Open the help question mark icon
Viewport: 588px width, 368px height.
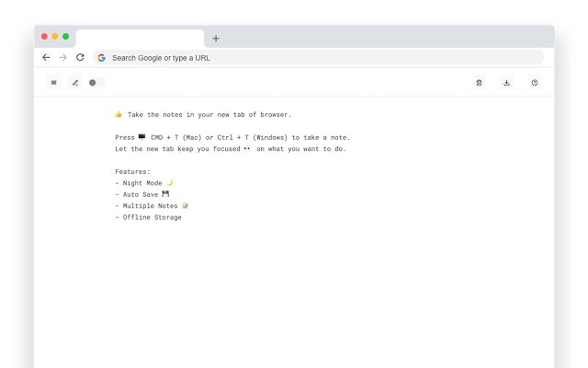point(535,83)
